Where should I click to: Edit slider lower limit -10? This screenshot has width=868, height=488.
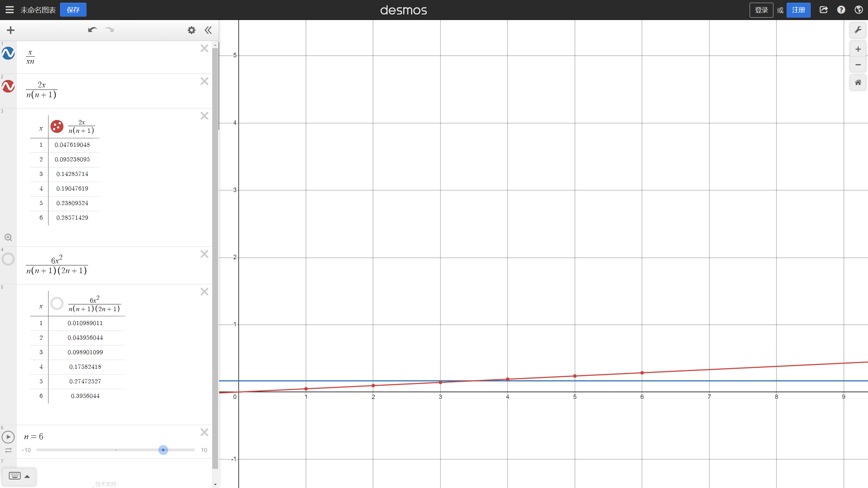coord(26,450)
